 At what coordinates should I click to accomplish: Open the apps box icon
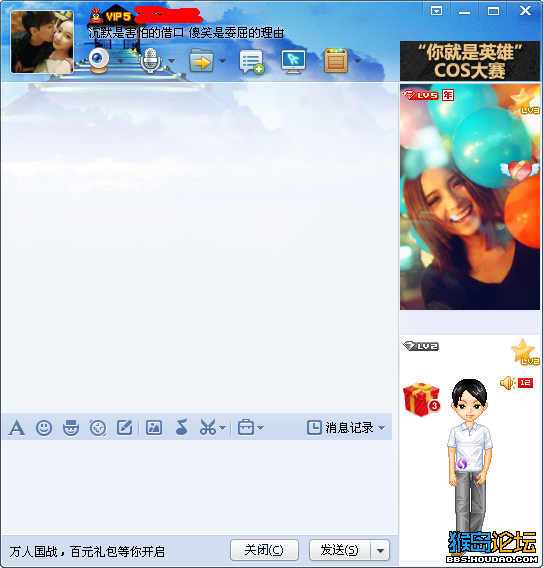(x=336, y=60)
